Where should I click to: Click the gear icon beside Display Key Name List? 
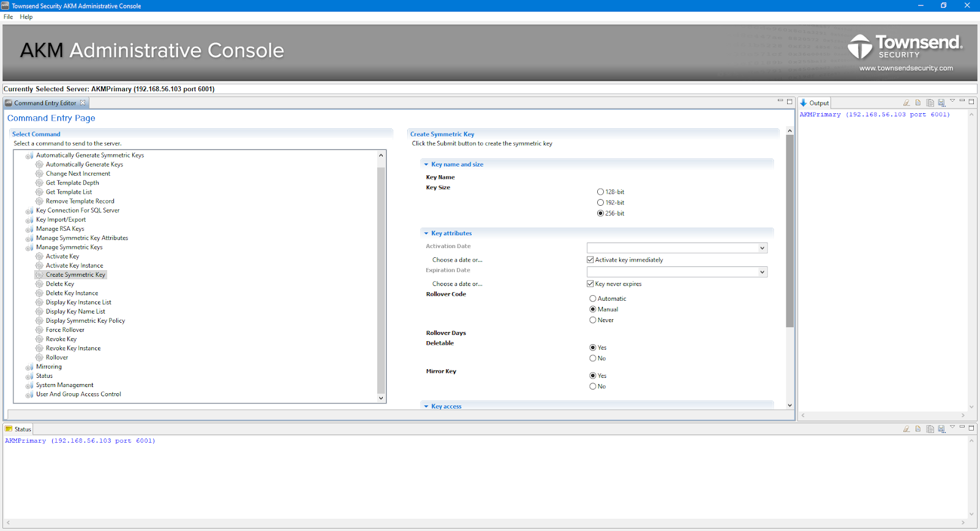point(39,312)
